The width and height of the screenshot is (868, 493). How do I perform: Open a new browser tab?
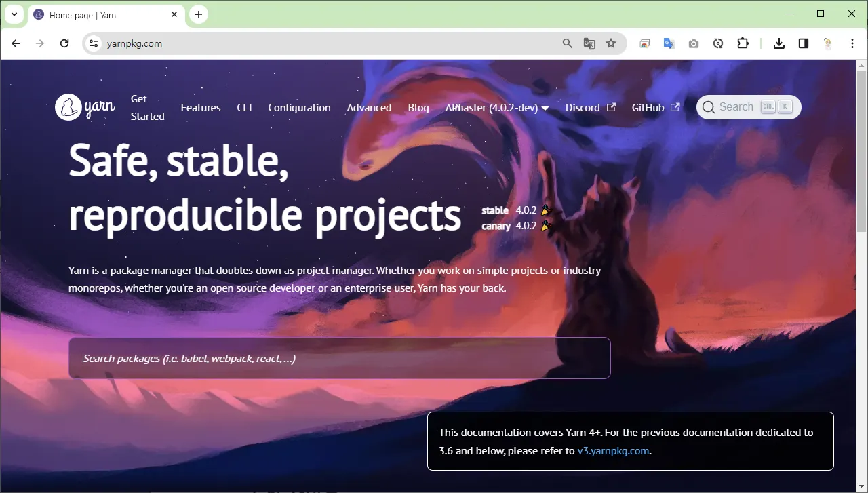[199, 14]
